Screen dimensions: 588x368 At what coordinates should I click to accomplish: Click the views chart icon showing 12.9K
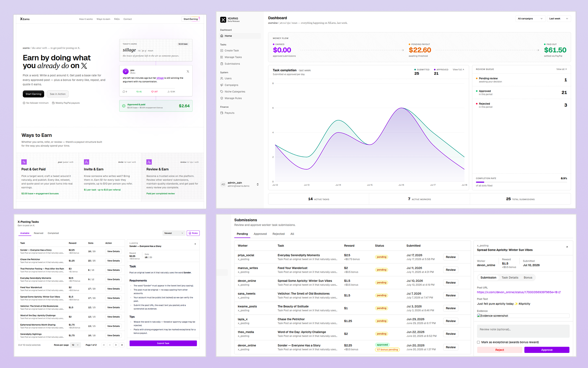[168, 92]
